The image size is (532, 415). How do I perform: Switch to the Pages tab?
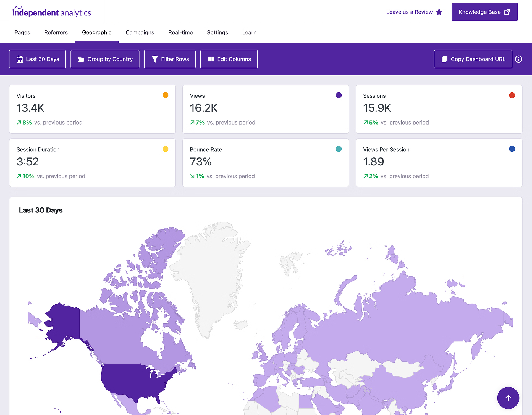click(x=22, y=32)
